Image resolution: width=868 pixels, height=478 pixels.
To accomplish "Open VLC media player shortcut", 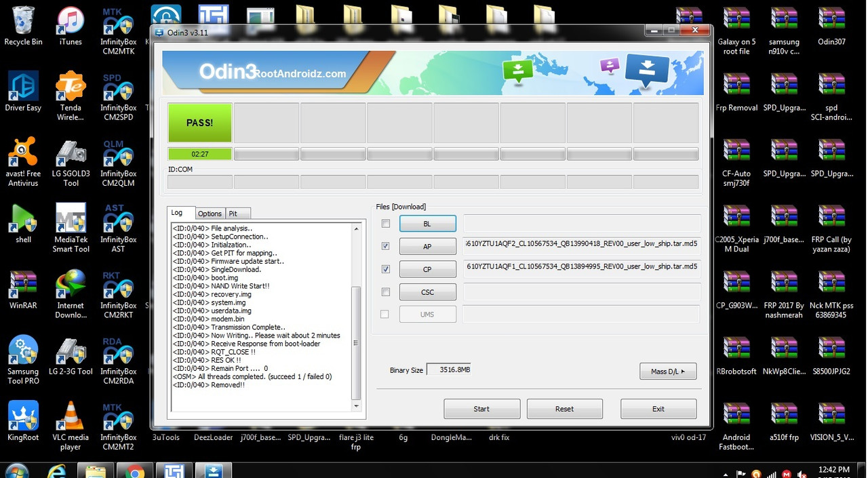I will click(x=71, y=426).
